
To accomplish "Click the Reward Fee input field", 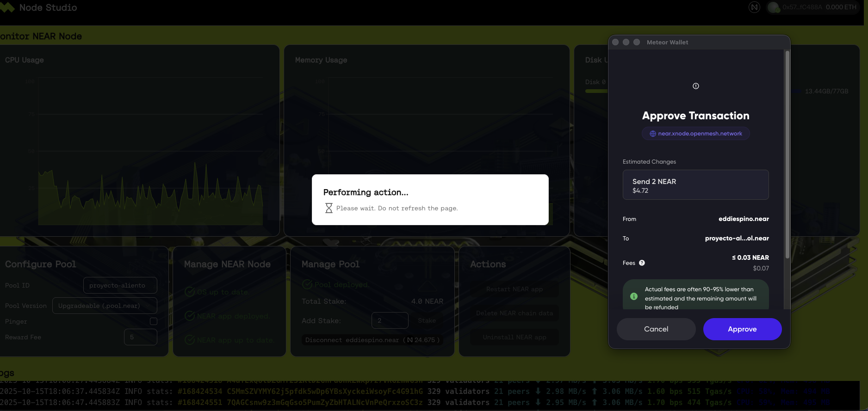I will pos(140,337).
